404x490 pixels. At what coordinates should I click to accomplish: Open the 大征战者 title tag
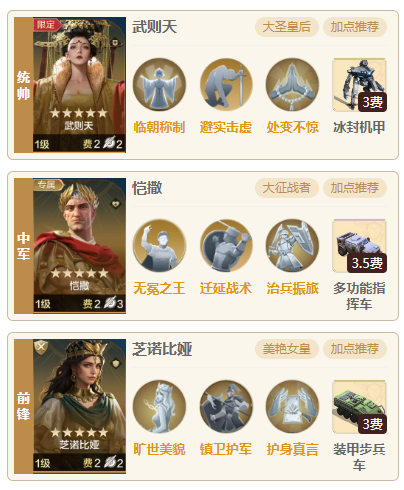click(x=287, y=188)
